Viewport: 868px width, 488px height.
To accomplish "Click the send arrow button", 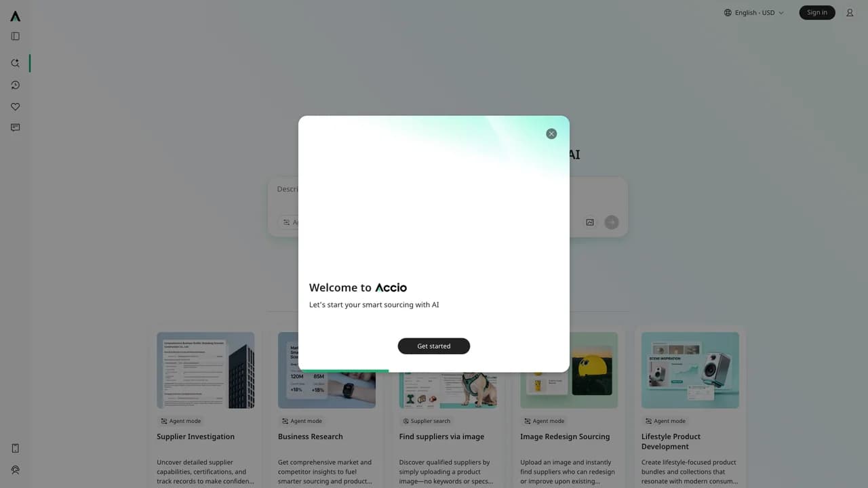I will pyautogui.click(x=612, y=222).
